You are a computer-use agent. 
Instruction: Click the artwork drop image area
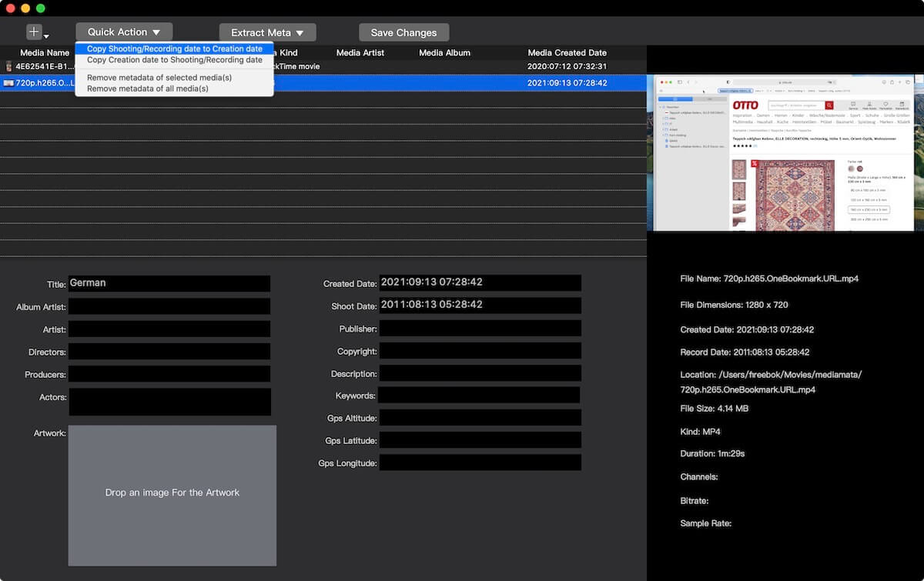pos(172,496)
